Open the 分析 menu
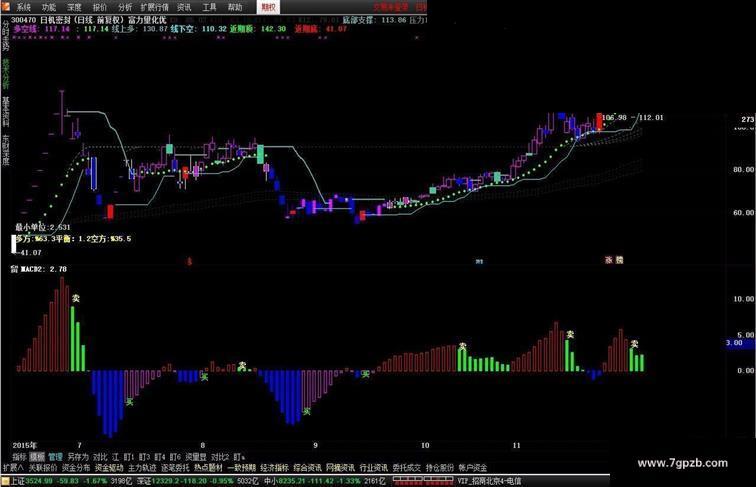The height and width of the screenshot is (487, 756). [125, 7]
